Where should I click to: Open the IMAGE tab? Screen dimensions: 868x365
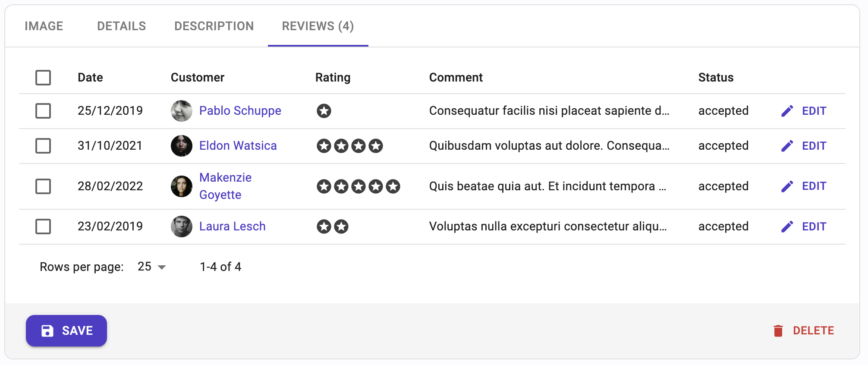(x=44, y=26)
